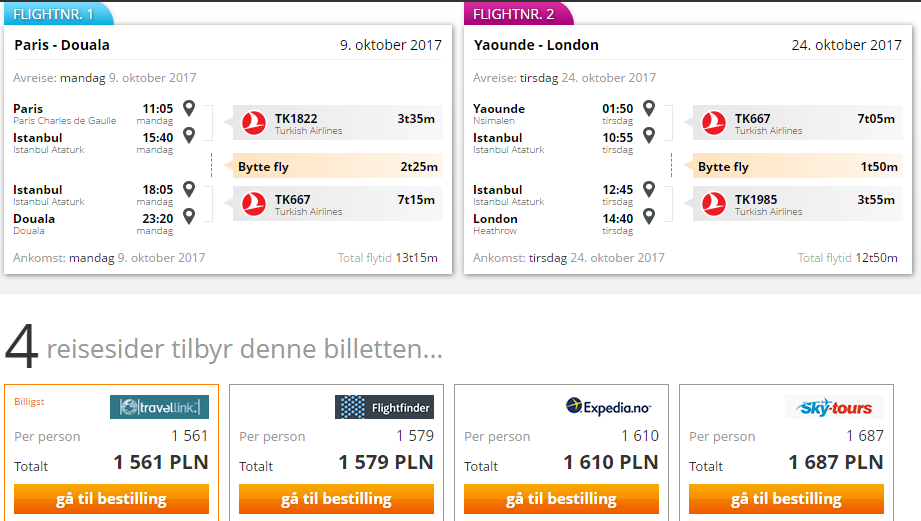The image size is (921, 521).
Task: Go to booking for 1 610 PLN Expedia offer
Action: coord(562,499)
